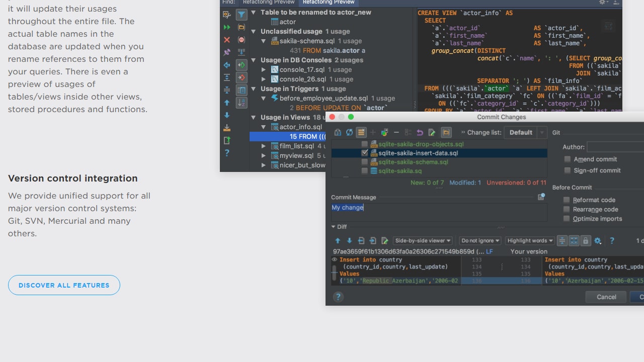644x362 pixels.
Task: Click in the Commit Message text field
Action: [x=439, y=212]
